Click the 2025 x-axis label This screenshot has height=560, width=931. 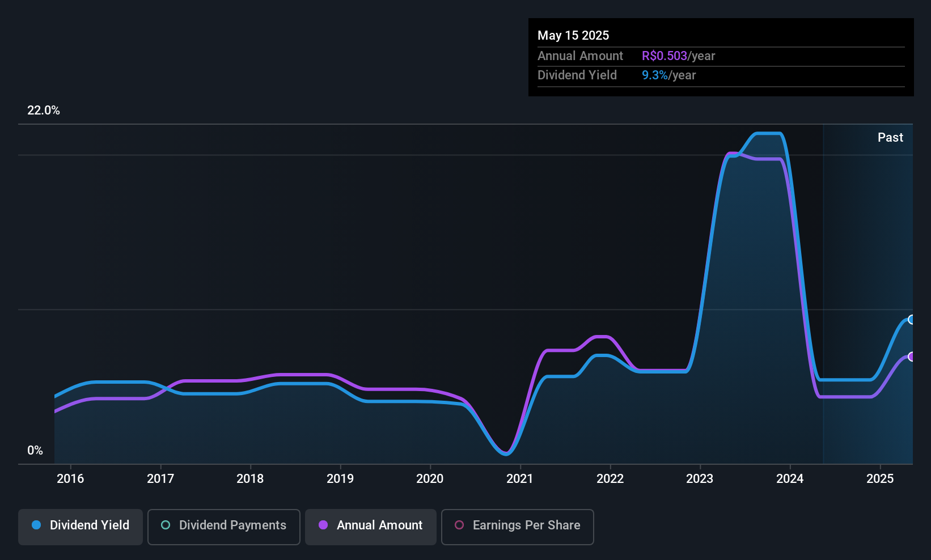(880, 478)
